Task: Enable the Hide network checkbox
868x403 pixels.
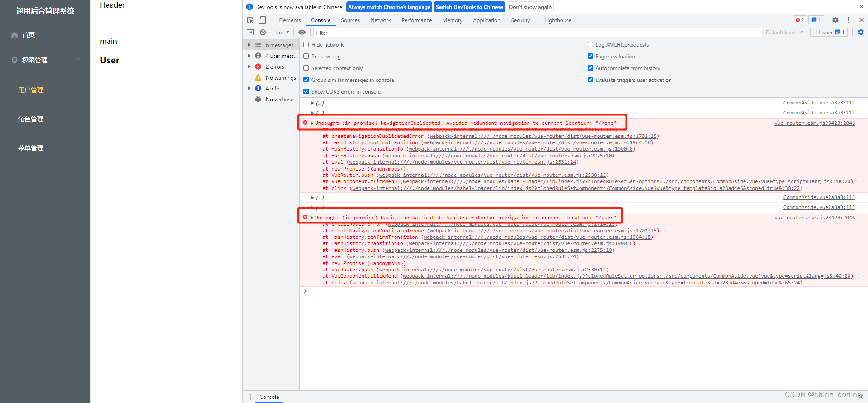Action: (x=306, y=45)
